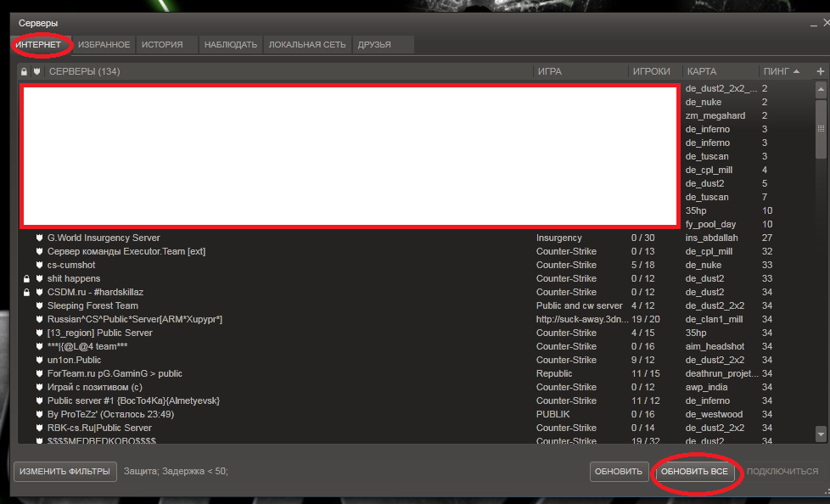
Task: Click the server list scrollbar thumb
Action: (x=821, y=128)
